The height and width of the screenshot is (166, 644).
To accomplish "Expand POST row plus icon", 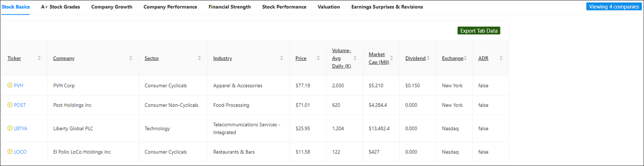I will point(10,105).
